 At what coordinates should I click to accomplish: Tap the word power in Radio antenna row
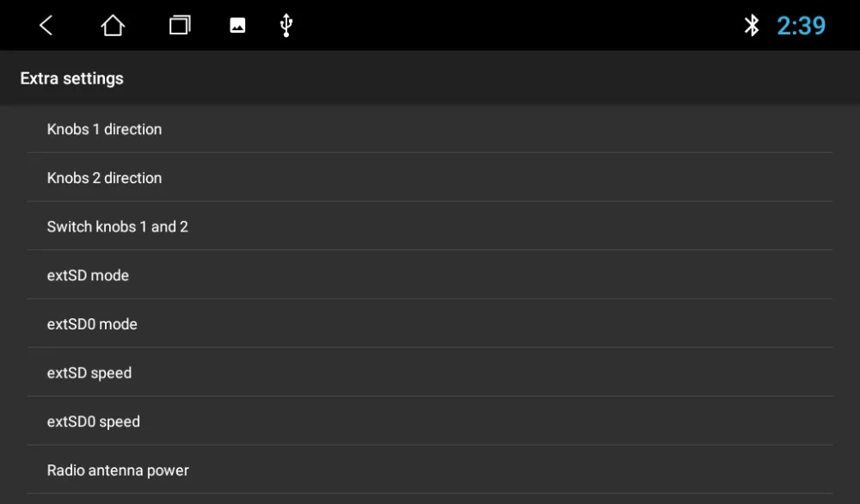click(168, 470)
